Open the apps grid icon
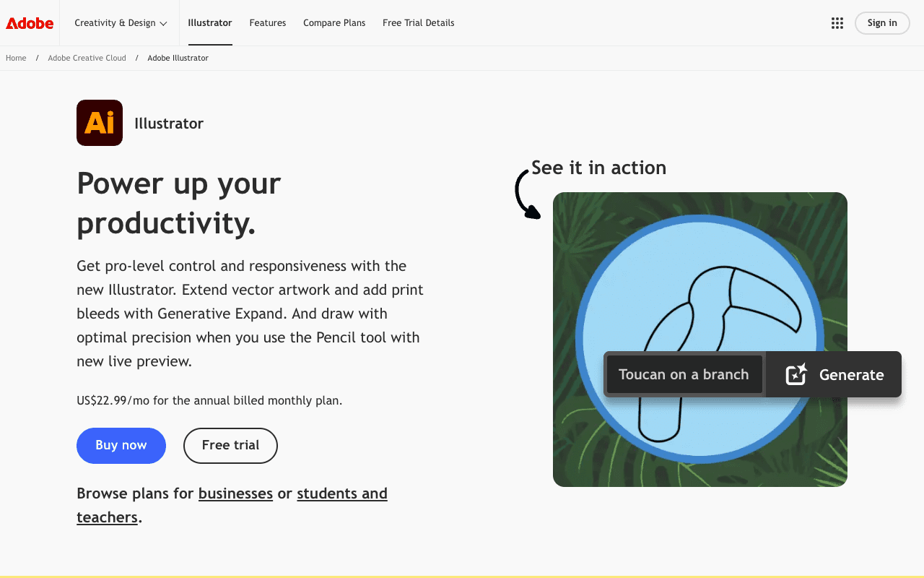Viewport: 924px width, 578px height. pyautogui.click(x=837, y=23)
